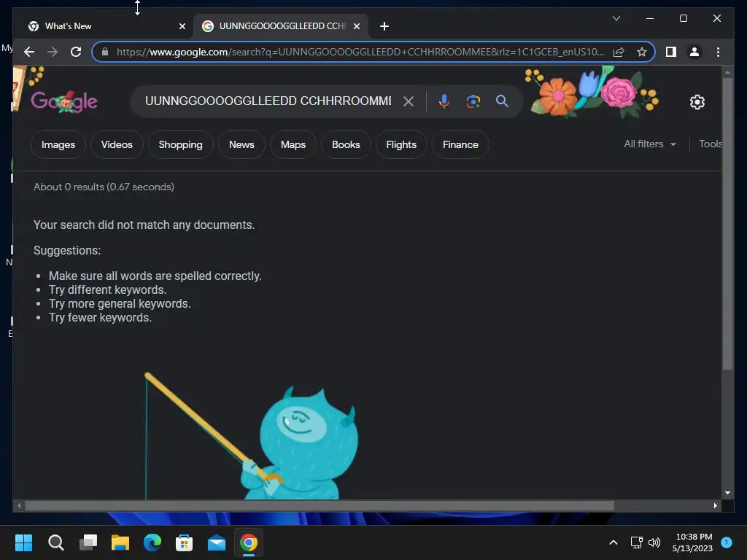Click the forward navigation arrow
This screenshot has width=747, height=560.
coord(53,52)
